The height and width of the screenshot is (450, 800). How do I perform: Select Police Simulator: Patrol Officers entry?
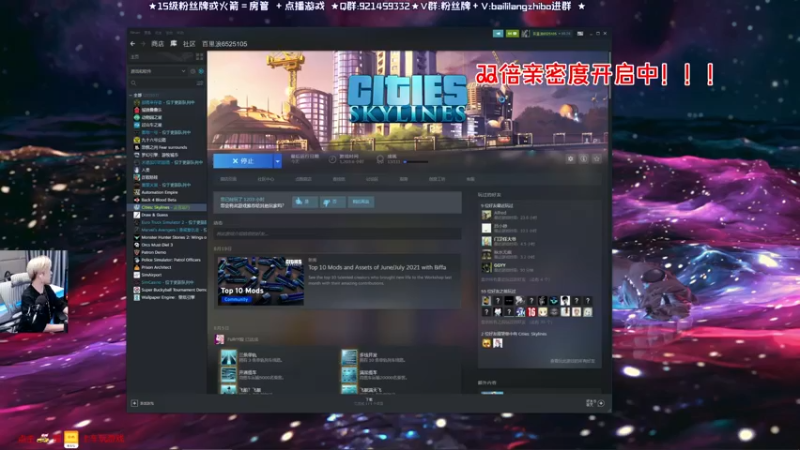pyautogui.click(x=167, y=260)
